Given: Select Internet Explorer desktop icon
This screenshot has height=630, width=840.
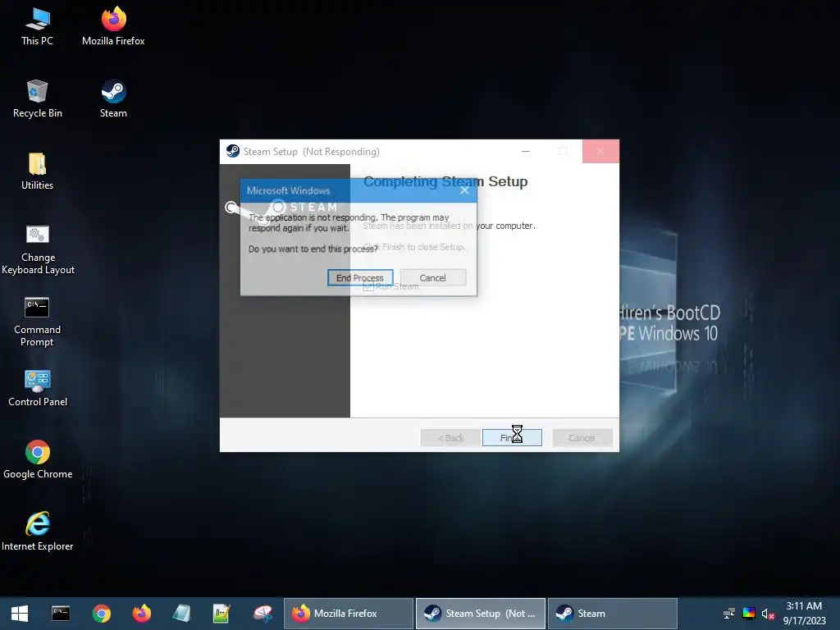Looking at the screenshot, I should point(38,532).
